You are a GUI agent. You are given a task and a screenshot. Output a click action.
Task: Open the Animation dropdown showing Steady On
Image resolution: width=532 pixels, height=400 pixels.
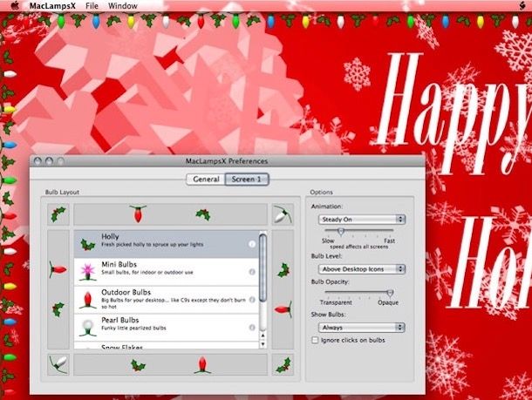(362, 220)
